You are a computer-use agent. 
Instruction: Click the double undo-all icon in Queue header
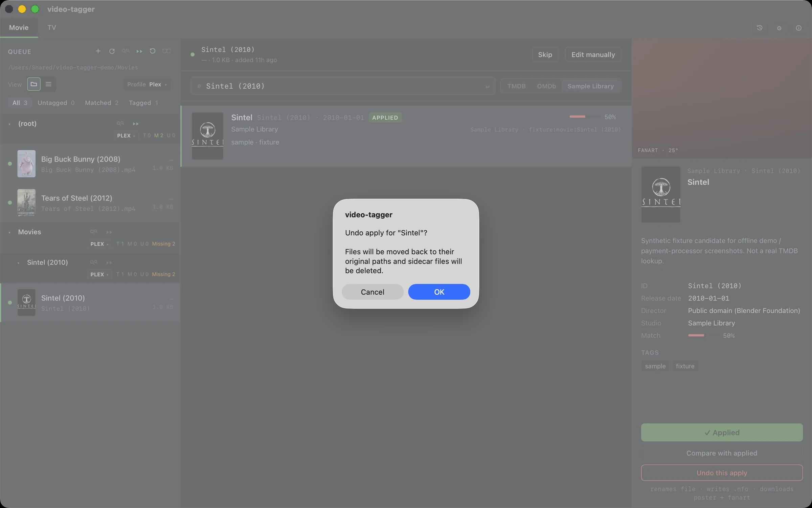pos(166,51)
